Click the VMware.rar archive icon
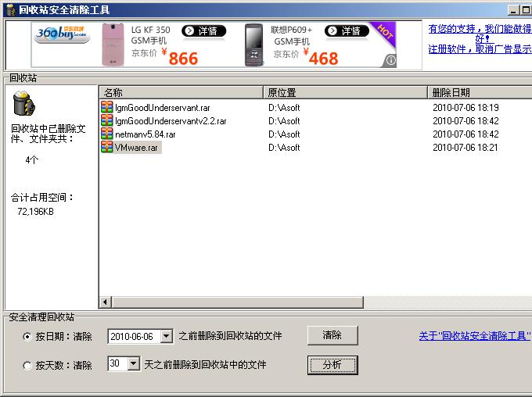This screenshot has height=397, width=532. point(107,147)
